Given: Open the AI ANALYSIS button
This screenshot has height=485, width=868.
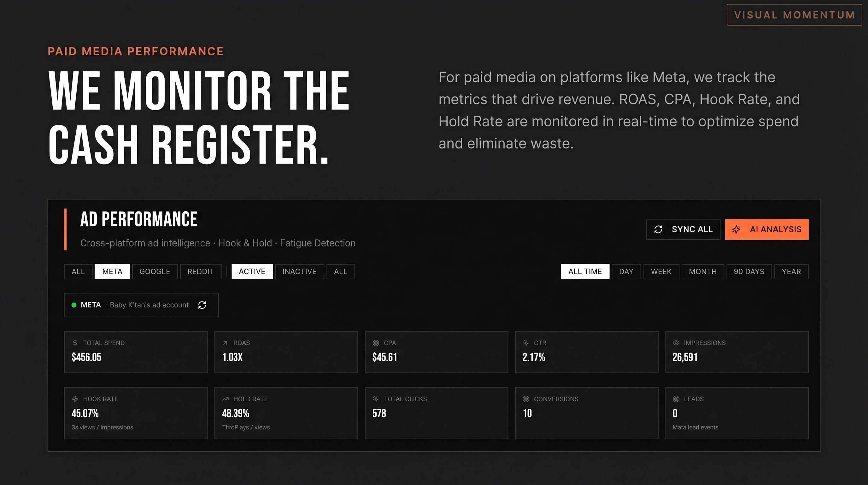Looking at the screenshot, I should click(x=766, y=229).
